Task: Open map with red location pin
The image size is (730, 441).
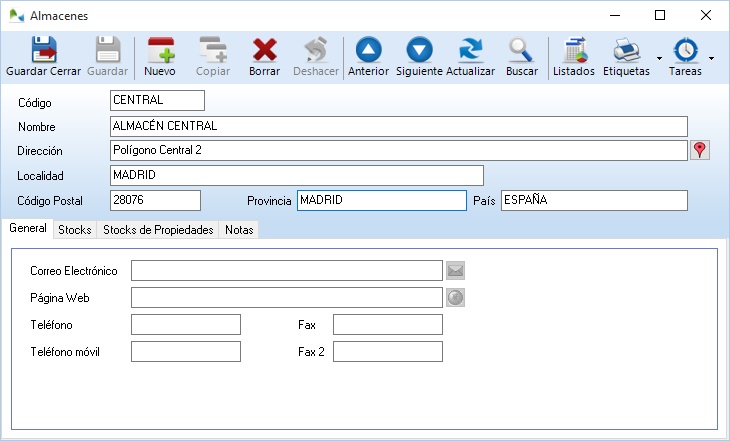Action: [700, 150]
